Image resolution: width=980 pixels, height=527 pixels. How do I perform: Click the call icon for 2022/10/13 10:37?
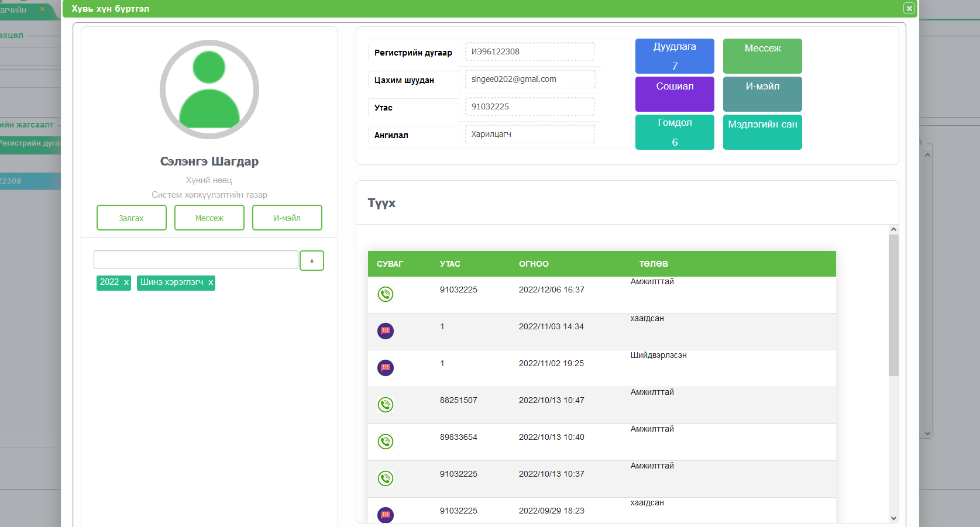386,478
